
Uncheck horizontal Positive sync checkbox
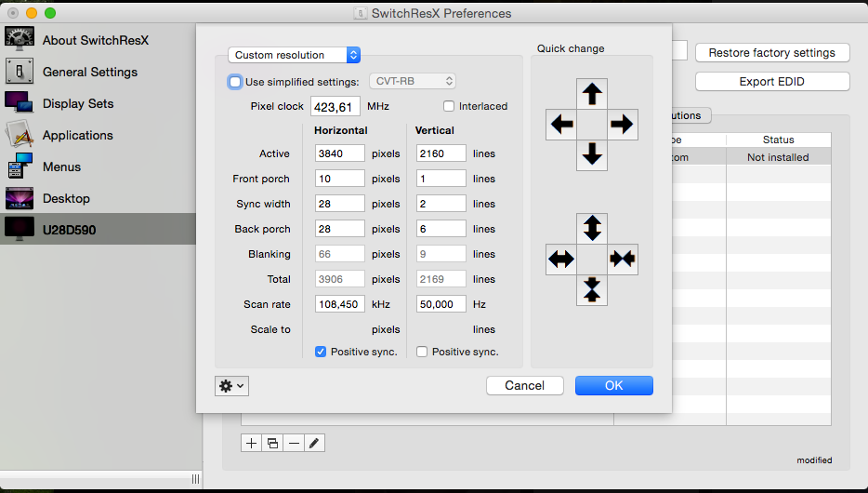(x=321, y=352)
